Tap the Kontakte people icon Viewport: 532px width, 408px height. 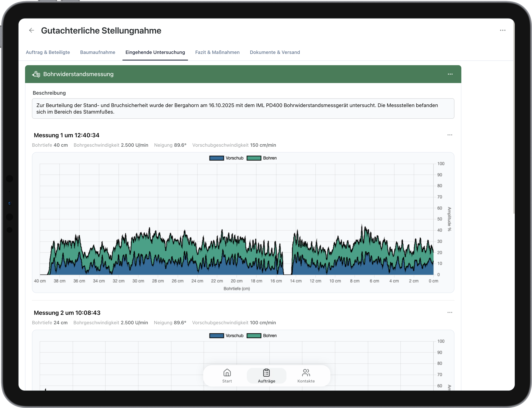[306, 373]
